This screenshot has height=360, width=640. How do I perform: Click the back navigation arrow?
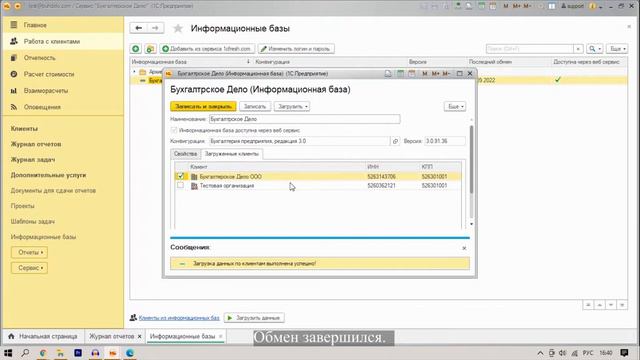(139, 28)
